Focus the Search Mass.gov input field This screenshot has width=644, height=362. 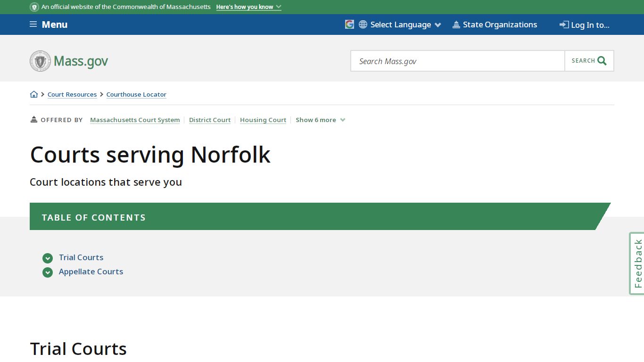(458, 61)
